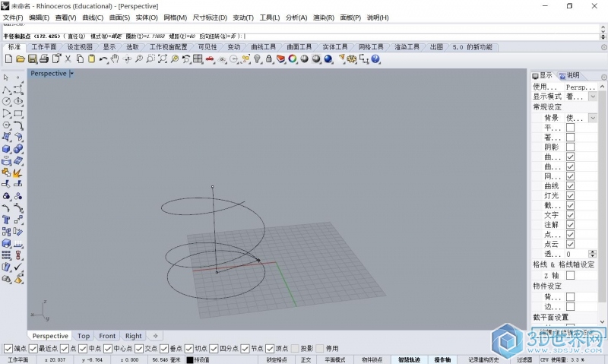Switch to the 工作平面 toolbar tab
The height and width of the screenshot is (364, 608).
tap(44, 47)
